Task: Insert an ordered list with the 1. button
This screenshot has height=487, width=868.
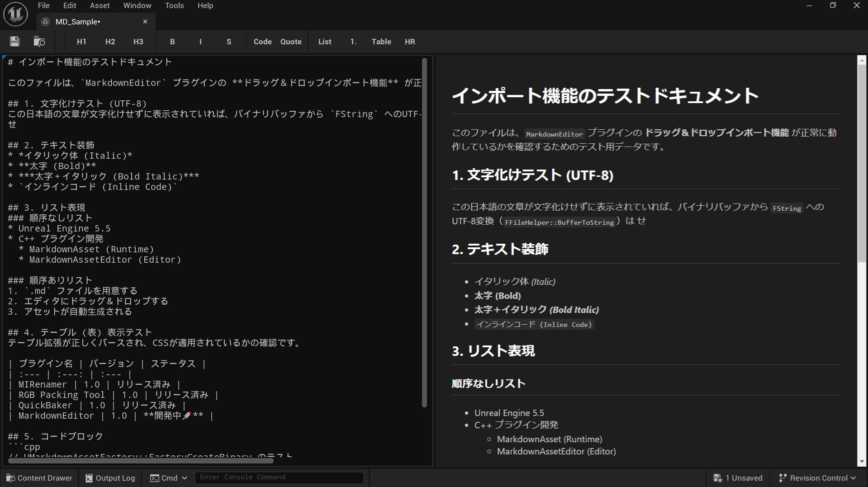Action: click(x=354, y=41)
